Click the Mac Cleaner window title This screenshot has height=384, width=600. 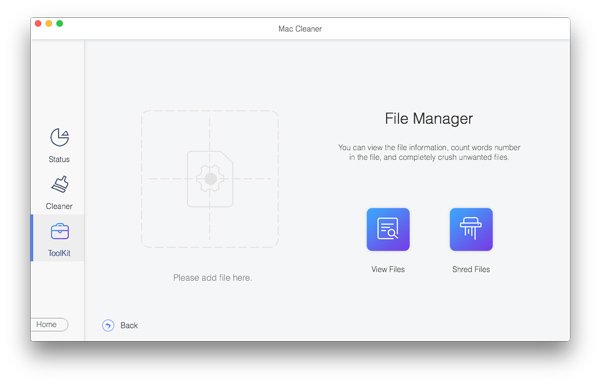pos(300,29)
